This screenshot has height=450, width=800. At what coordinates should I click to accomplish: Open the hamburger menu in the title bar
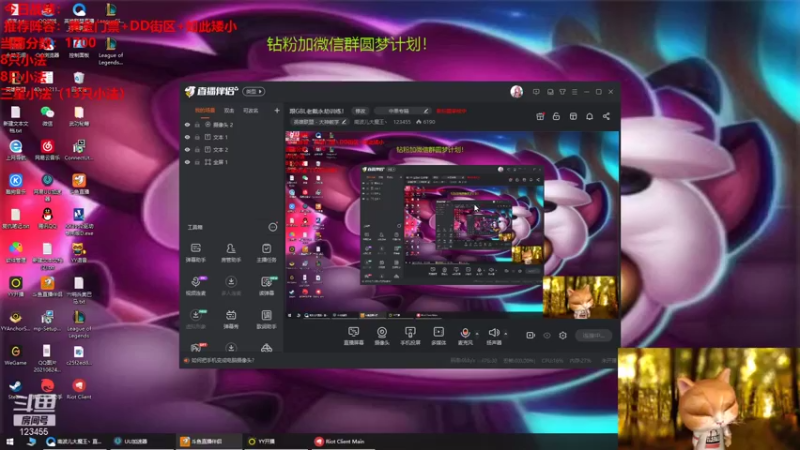click(x=574, y=92)
